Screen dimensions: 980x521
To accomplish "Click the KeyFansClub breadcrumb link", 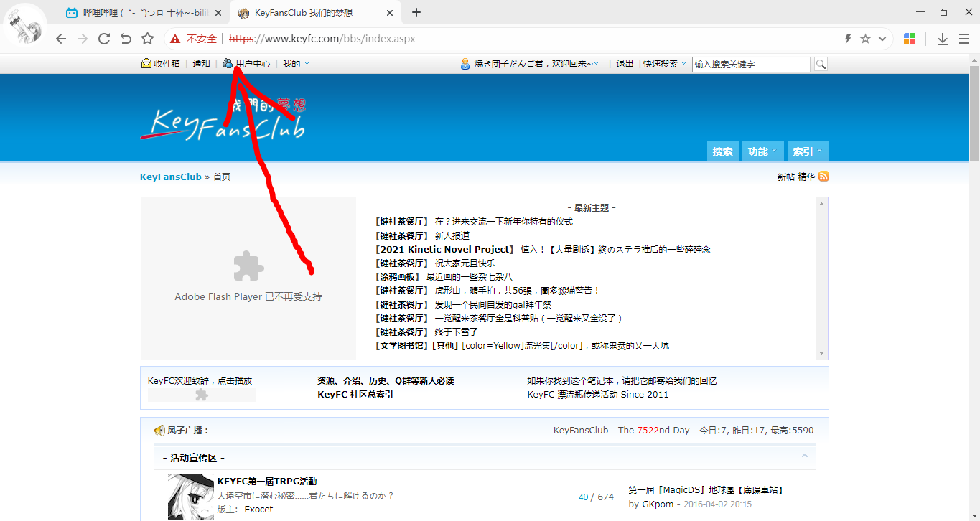I will click(x=171, y=177).
